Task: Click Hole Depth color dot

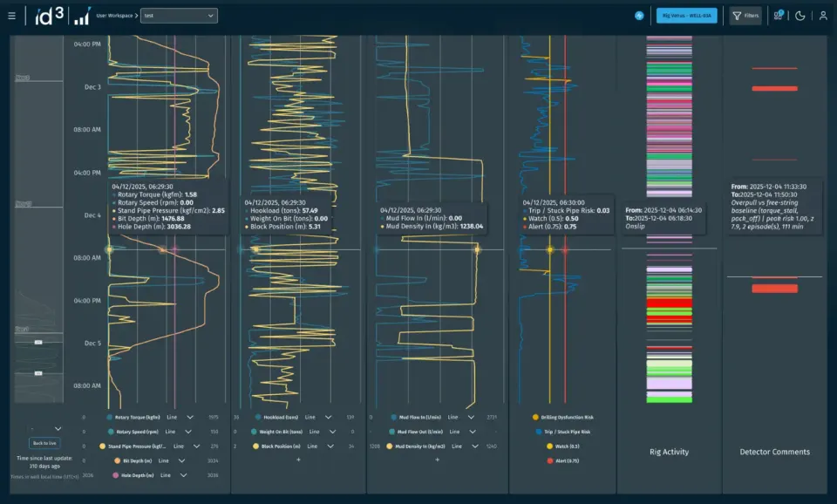Action: tap(115, 475)
